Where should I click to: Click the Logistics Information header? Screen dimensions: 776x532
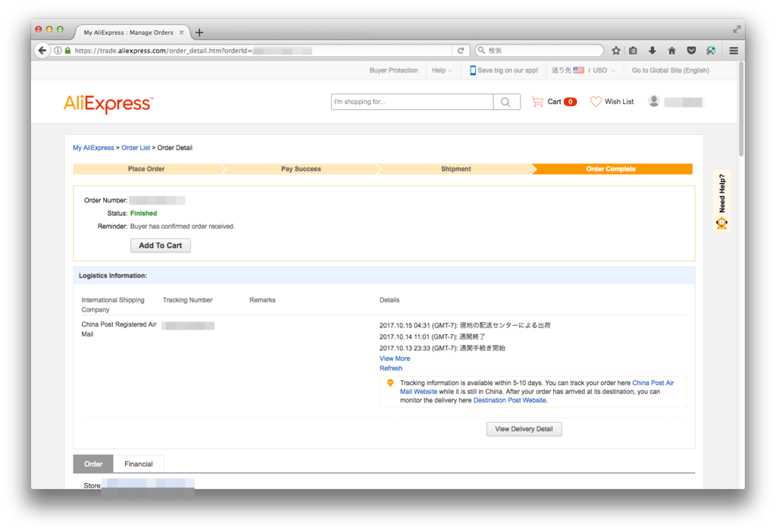[x=113, y=276]
